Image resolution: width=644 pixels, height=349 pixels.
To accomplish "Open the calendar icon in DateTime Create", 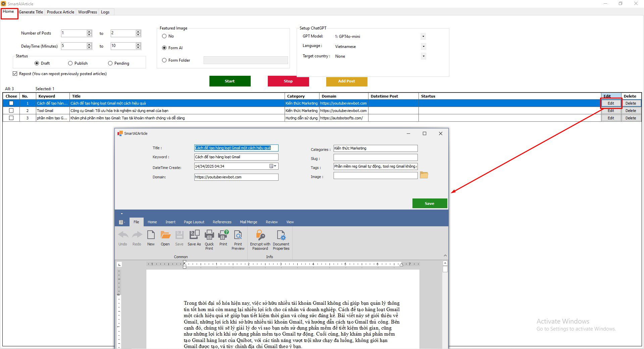I will [271, 166].
